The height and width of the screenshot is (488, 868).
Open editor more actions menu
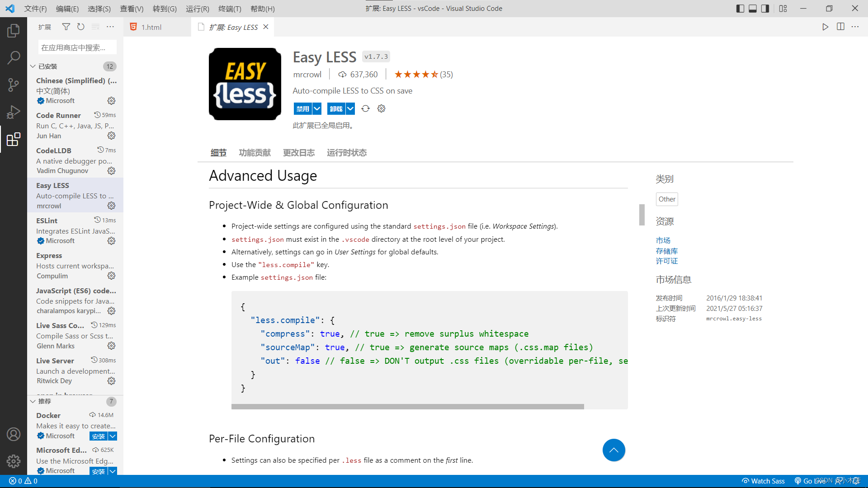click(x=855, y=27)
